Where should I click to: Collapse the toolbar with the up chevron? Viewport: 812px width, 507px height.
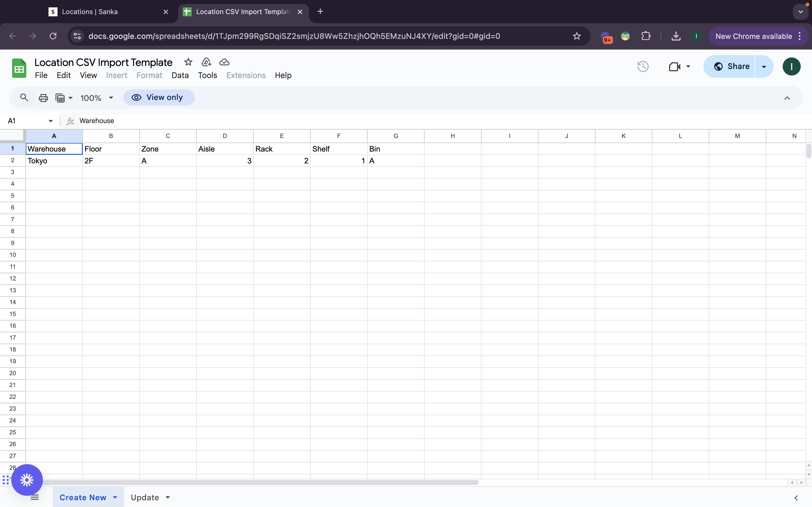pyautogui.click(x=787, y=98)
